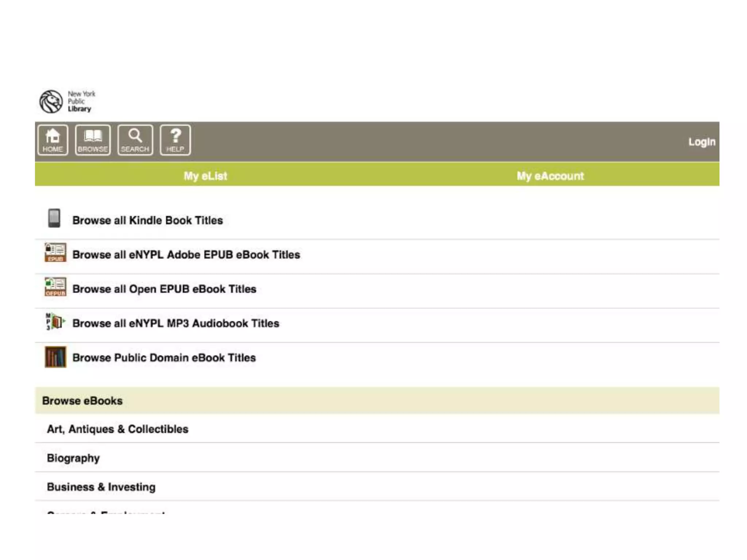
Task: Click the Home toolbar icon
Action: (53, 140)
